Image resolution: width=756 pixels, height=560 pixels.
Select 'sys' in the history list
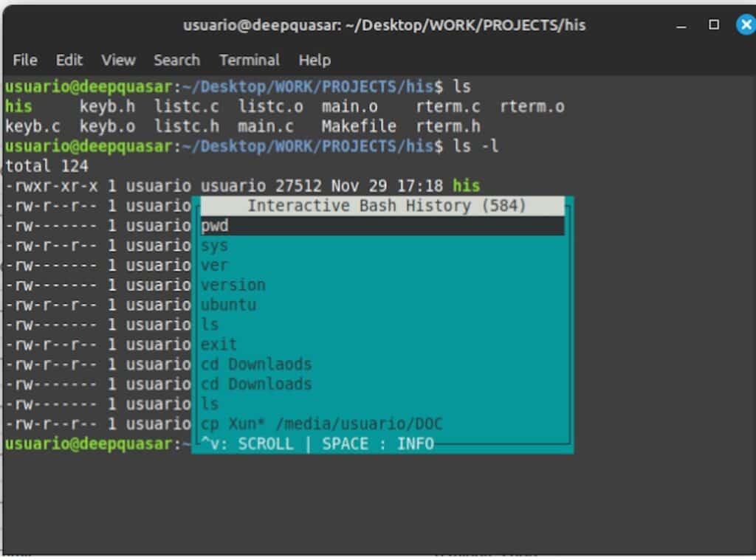(215, 246)
